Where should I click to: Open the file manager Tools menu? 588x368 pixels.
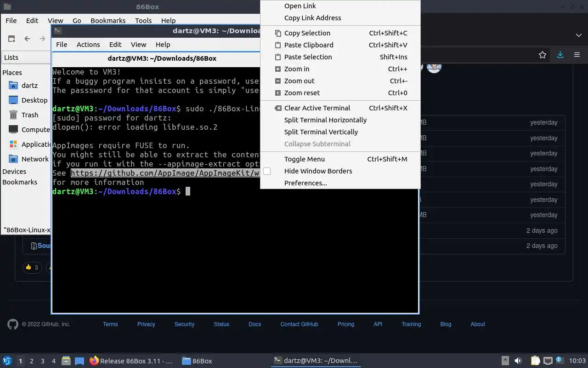tap(143, 21)
